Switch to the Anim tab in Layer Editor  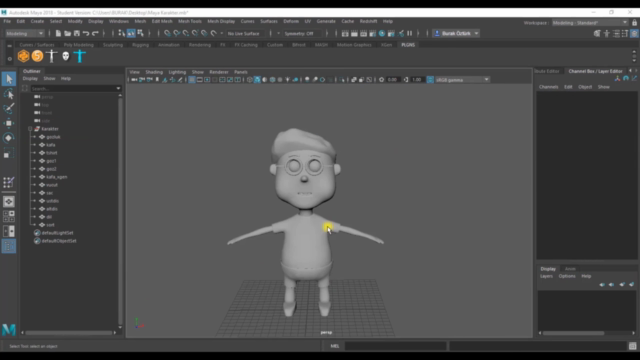(570, 269)
